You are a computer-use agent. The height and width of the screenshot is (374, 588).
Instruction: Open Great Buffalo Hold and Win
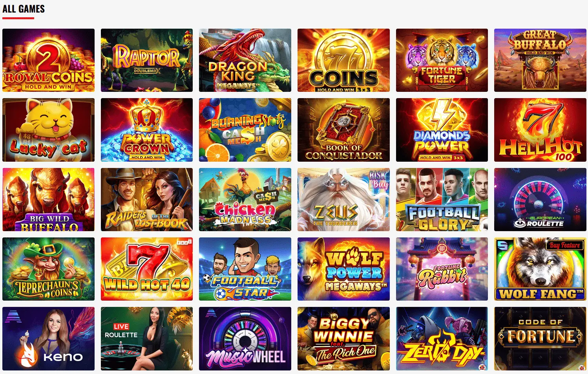point(540,60)
